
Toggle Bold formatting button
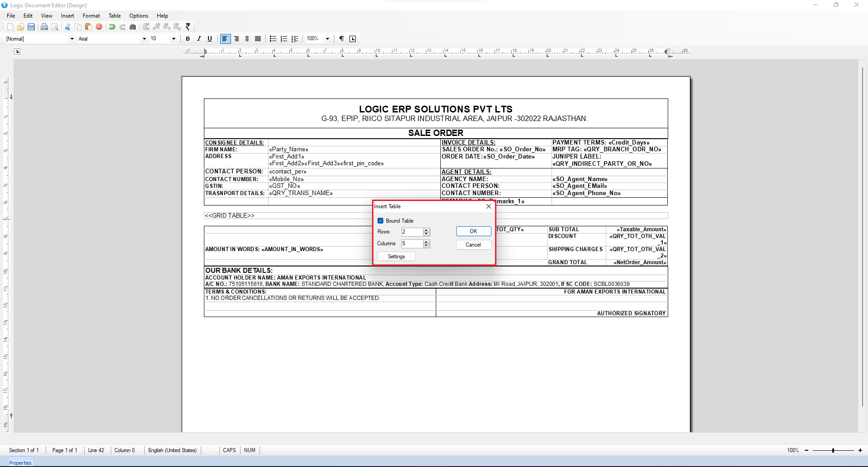coord(188,39)
